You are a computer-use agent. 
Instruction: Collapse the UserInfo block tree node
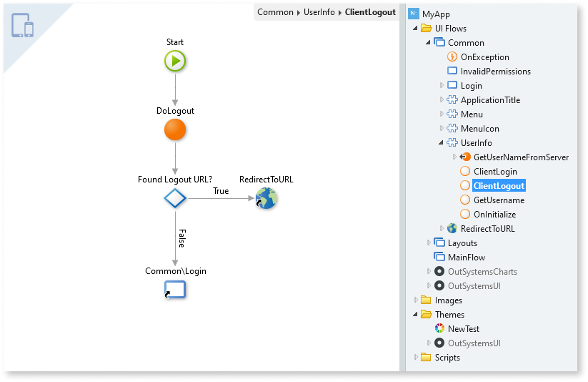coord(442,143)
